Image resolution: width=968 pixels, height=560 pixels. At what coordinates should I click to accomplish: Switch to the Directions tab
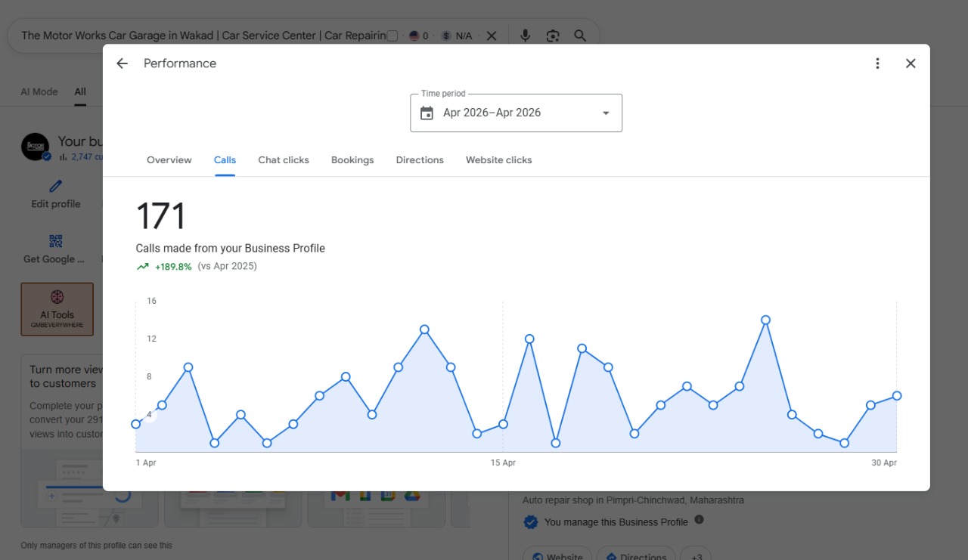coord(420,160)
